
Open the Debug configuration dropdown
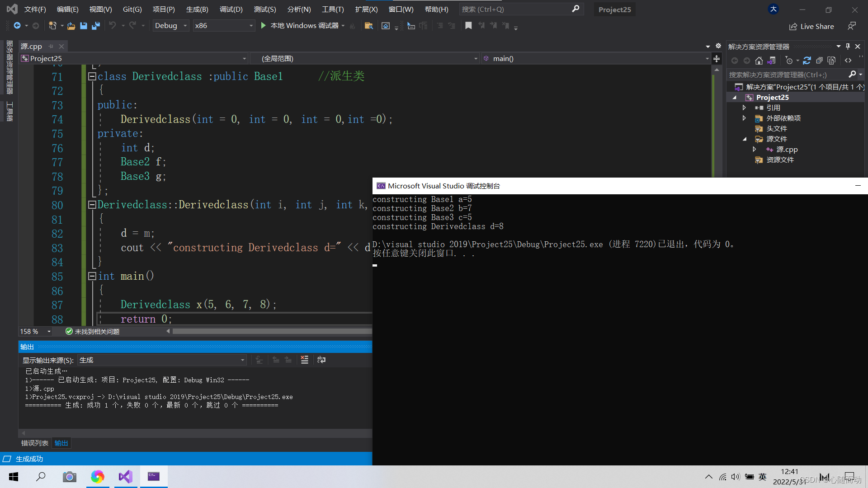coord(171,26)
